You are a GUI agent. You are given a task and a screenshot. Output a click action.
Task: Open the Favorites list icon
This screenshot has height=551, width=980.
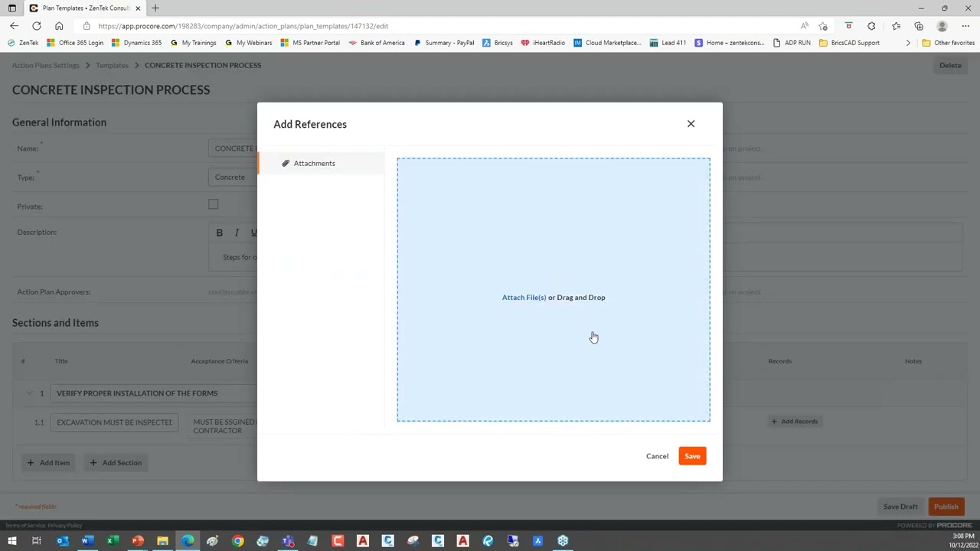coord(896,26)
